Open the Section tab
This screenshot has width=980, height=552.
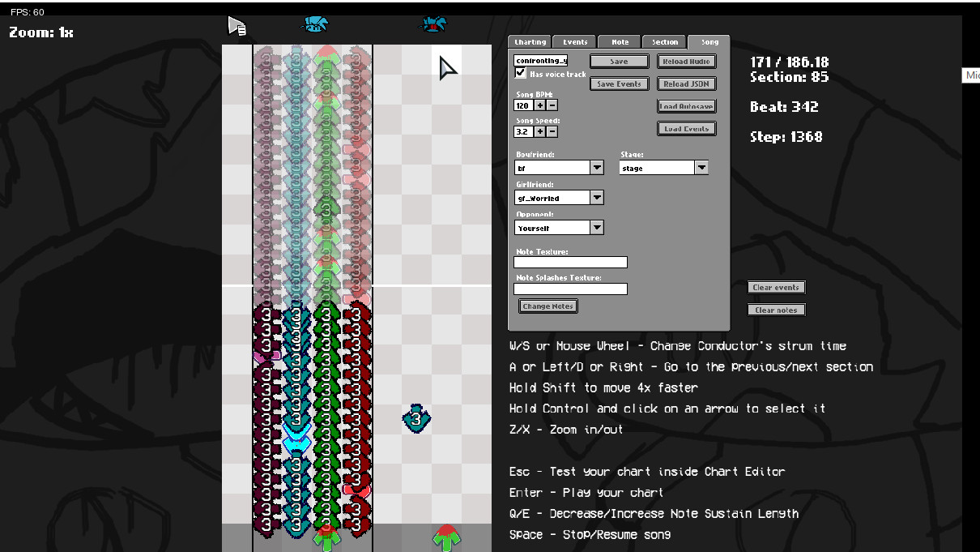point(663,41)
